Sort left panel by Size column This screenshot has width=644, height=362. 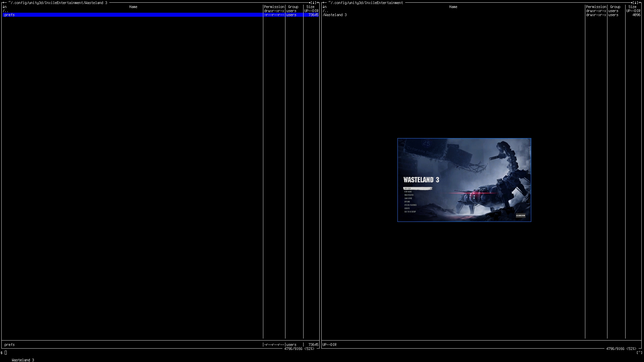click(x=311, y=7)
